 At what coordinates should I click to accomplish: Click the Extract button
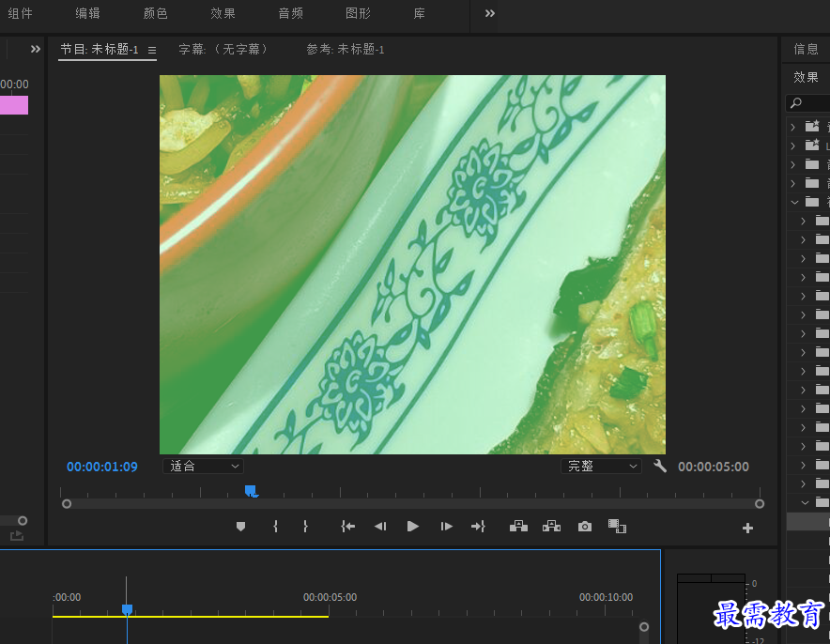(x=551, y=527)
